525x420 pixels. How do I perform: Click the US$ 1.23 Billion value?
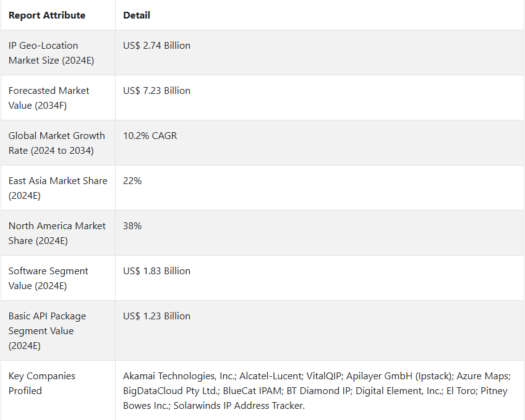156,316
